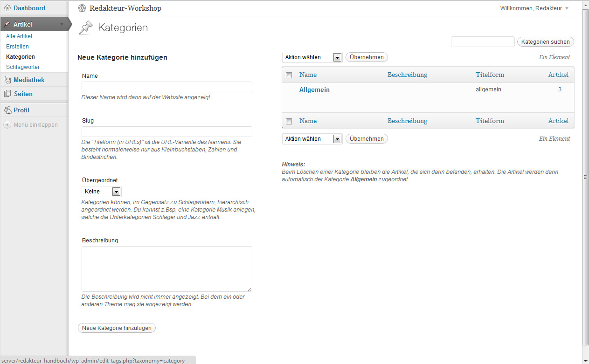Click into the Name input field

coord(166,87)
